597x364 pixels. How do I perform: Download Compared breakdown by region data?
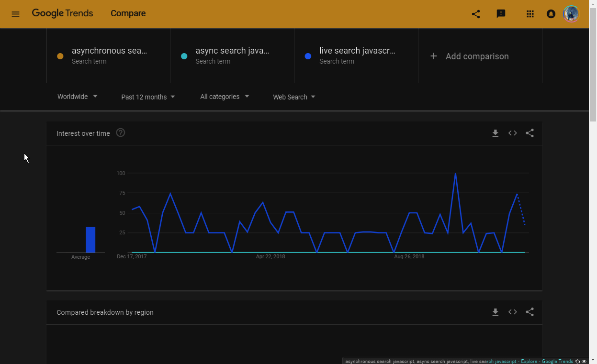496,312
